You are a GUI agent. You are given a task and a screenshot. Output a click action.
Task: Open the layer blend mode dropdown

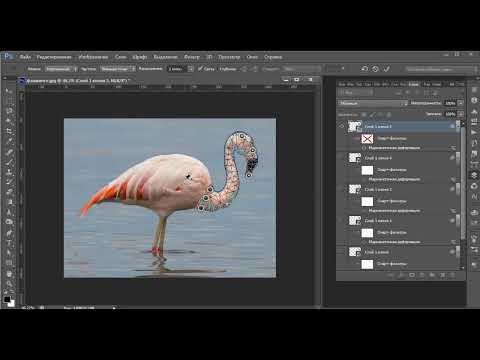point(373,103)
